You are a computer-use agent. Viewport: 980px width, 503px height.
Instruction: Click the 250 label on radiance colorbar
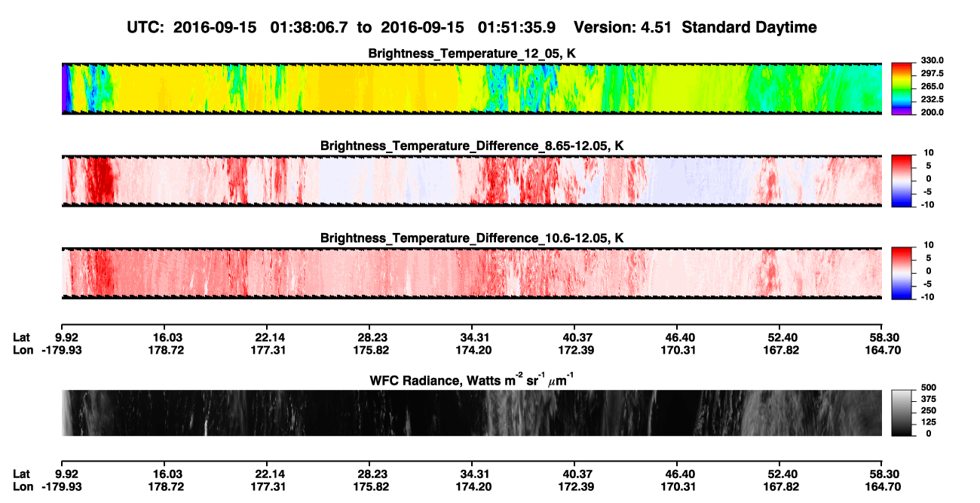[928, 412]
